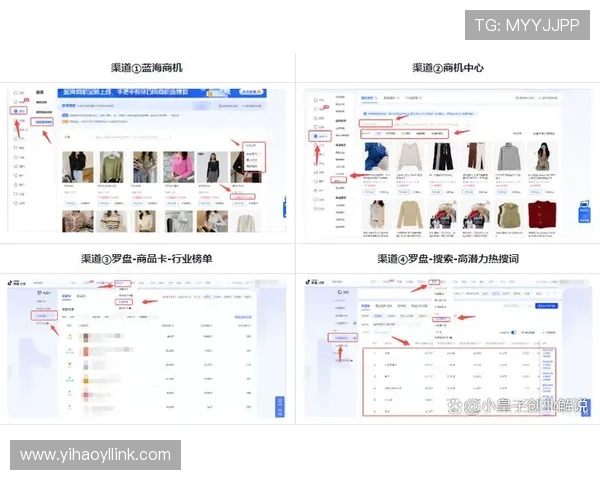Click the red-boxed button under the sixth product
This screenshot has width=600, height=480.
(244, 196)
